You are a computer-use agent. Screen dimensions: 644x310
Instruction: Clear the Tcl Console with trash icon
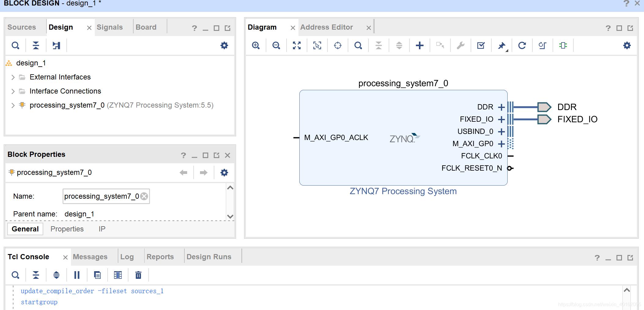138,275
